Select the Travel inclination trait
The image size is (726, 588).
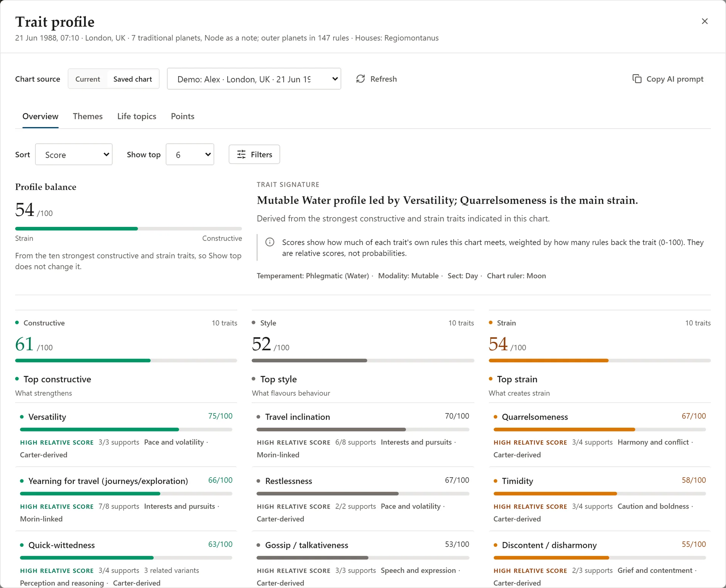pos(363,435)
